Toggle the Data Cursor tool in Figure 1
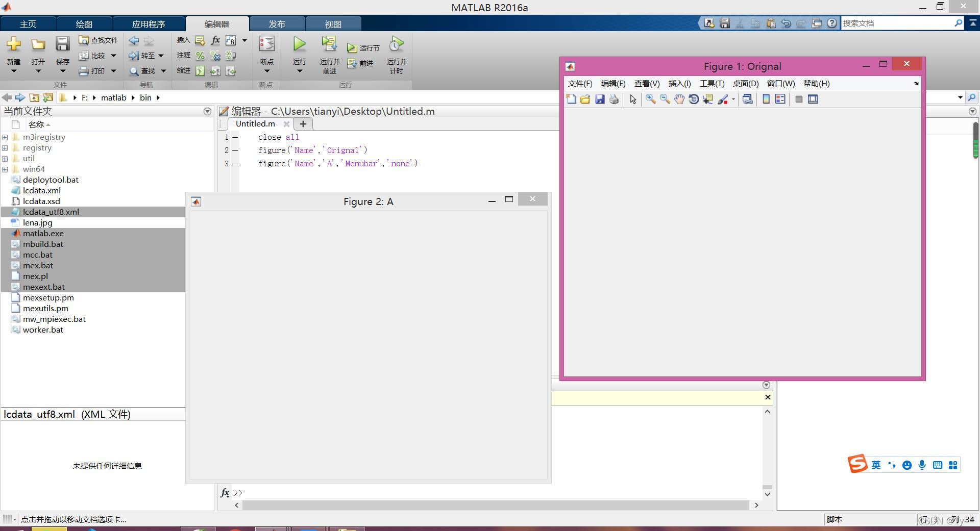The image size is (980, 531). coord(707,99)
